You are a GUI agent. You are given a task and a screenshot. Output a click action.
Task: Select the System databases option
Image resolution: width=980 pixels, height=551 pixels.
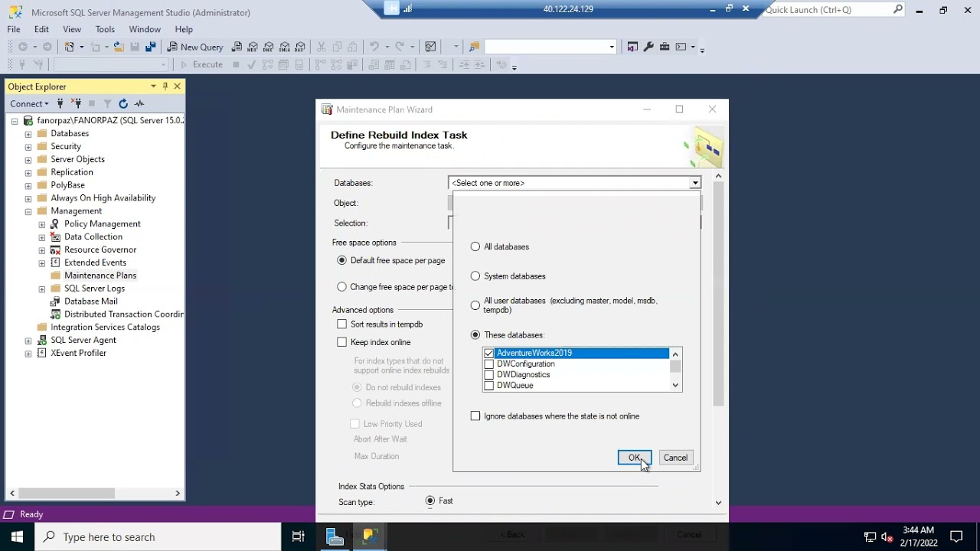[x=475, y=275]
